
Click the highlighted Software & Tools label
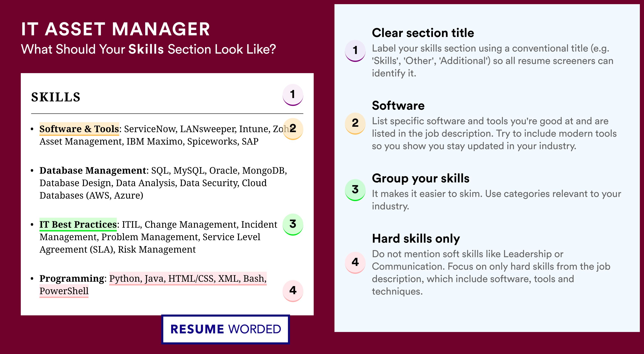79,129
